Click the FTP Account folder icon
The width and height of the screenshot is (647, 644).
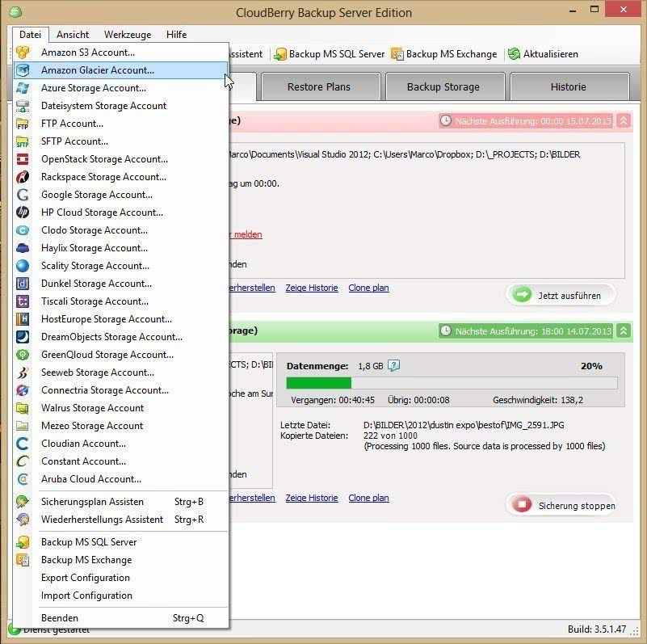(x=23, y=124)
